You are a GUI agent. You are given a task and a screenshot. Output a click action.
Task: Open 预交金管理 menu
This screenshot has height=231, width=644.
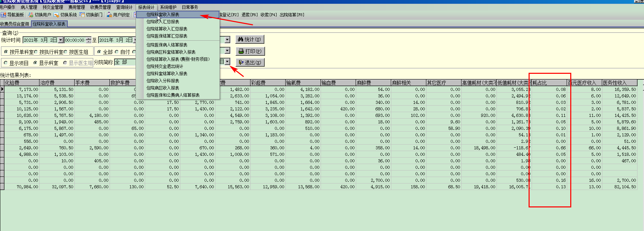click(53, 7)
